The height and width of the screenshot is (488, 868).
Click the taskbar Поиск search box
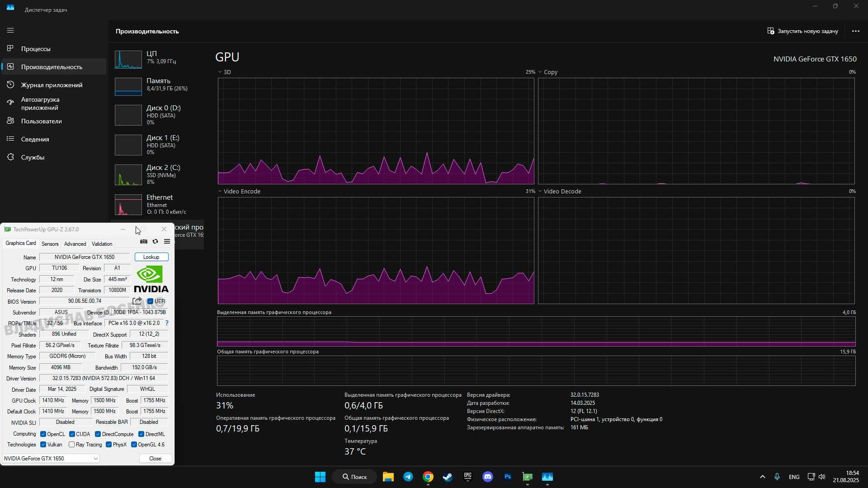point(354,477)
